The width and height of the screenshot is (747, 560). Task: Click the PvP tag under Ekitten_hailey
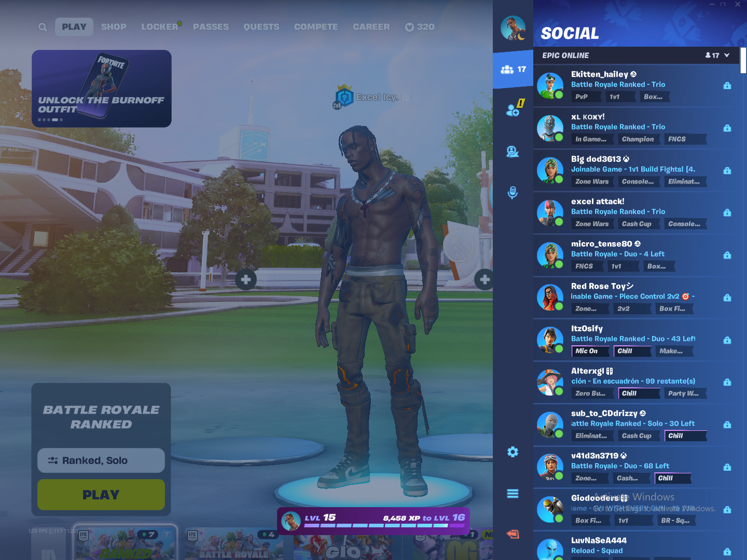(586, 96)
